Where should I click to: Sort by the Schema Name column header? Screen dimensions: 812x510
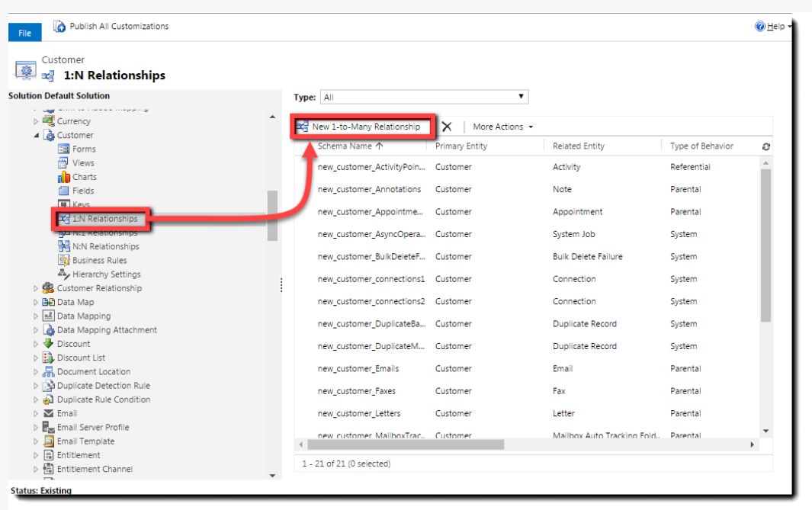click(x=350, y=146)
